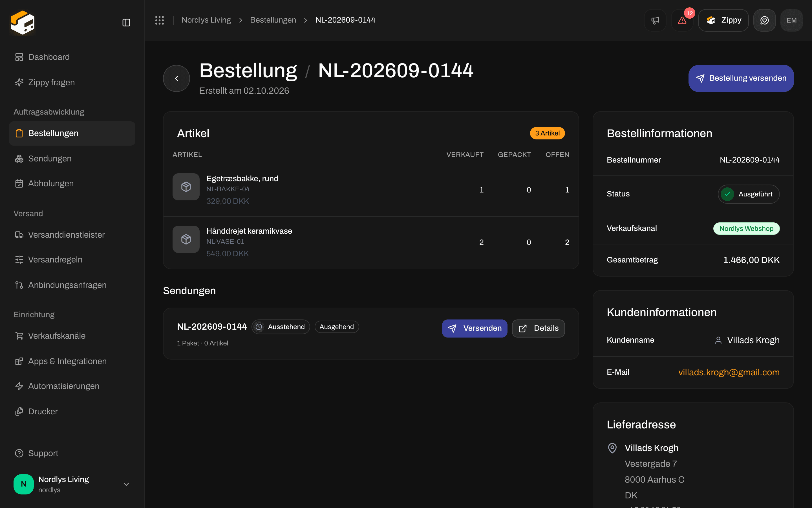The image size is (812, 508).
Task: Click the Egetræsbakke product box icon
Action: click(186, 187)
